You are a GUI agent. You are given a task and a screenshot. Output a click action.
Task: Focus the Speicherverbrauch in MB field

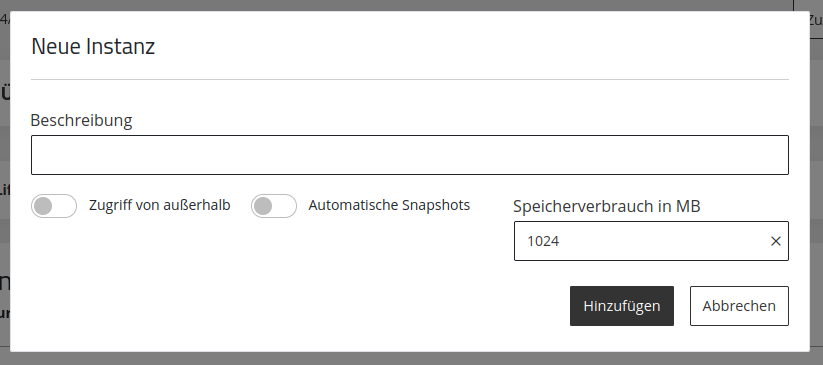pos(651,241)
